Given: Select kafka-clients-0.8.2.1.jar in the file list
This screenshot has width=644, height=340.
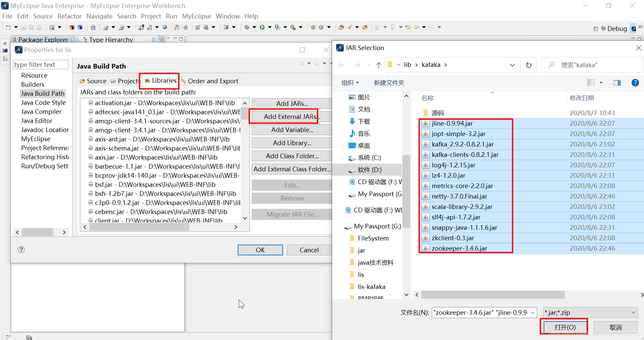Looking at the screenshot, I should (465, 155).
